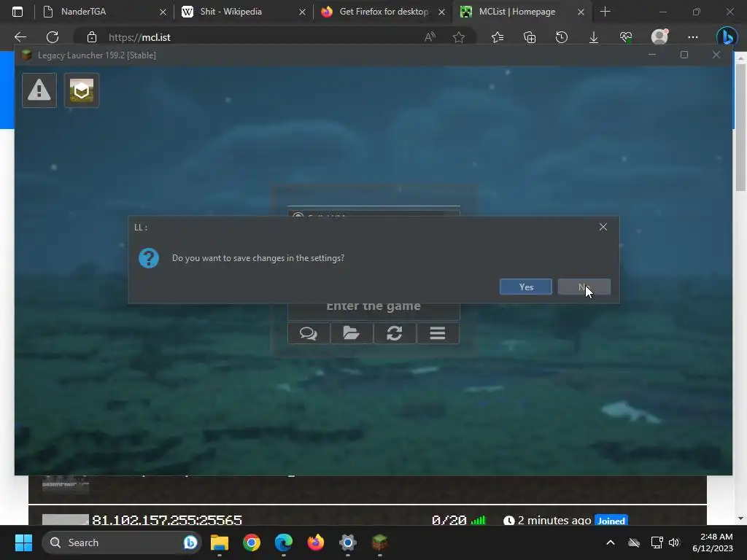Show hidden system tray icons chevron
The image size is (747, 560).
(x=611, y=542)
